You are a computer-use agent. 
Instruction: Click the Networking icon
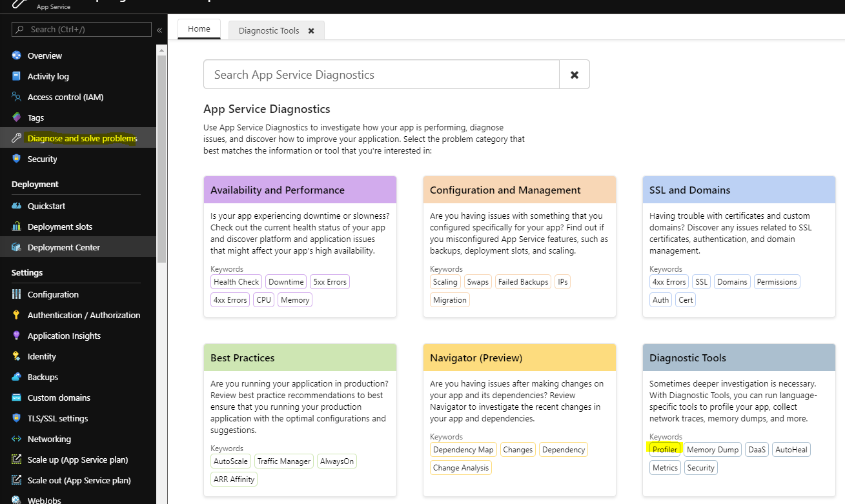pos(17,439)
